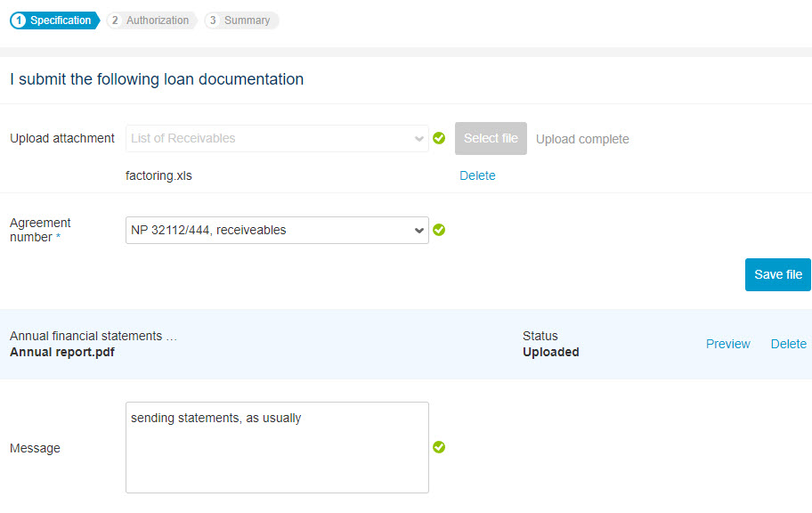The width and height of the screenshot is (812, 513).
Task: Click step number 3 circle icon
Action: [212, 20]
